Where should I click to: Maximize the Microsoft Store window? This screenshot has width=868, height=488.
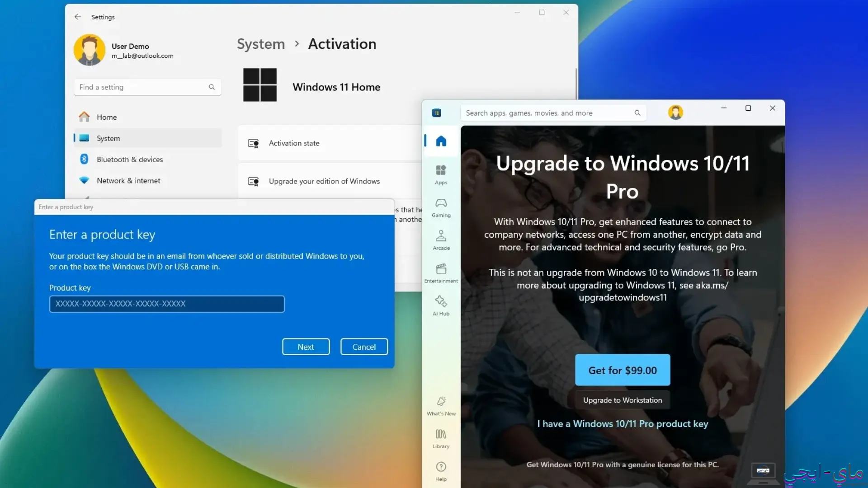pos(748,108)
